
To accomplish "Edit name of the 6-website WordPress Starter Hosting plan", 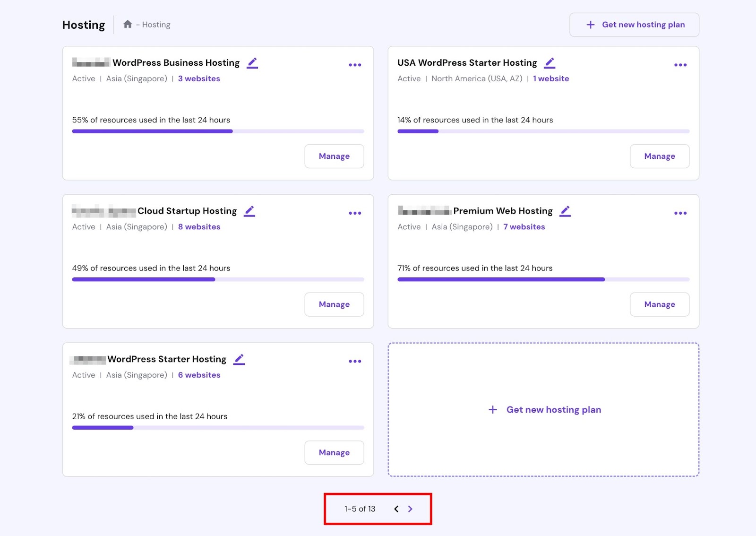I will (x=239, y=359).
